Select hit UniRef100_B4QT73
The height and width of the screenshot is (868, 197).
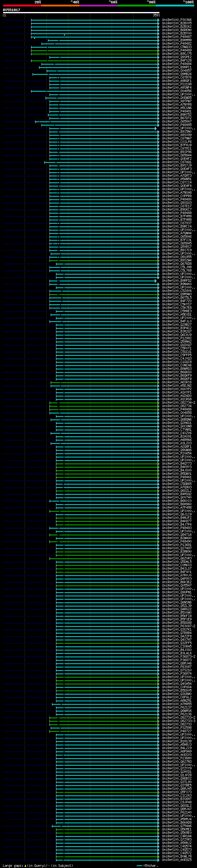click(176, 464)
